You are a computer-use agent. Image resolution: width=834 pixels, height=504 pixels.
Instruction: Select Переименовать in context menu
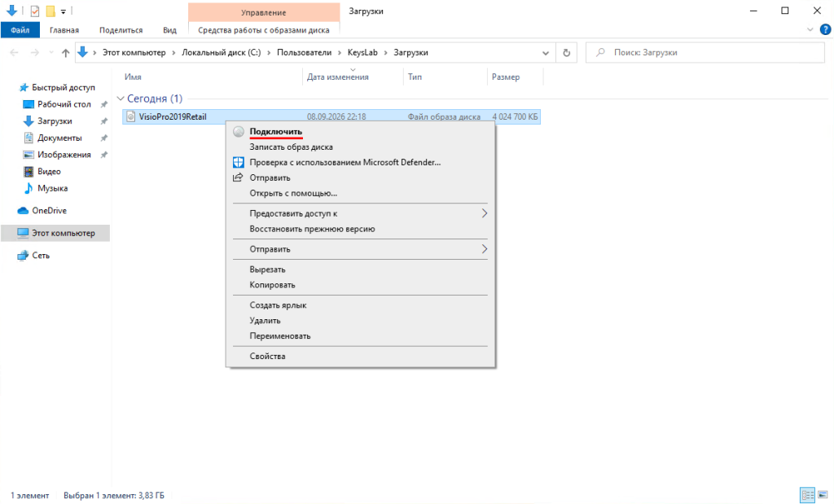tap(361, 336)
